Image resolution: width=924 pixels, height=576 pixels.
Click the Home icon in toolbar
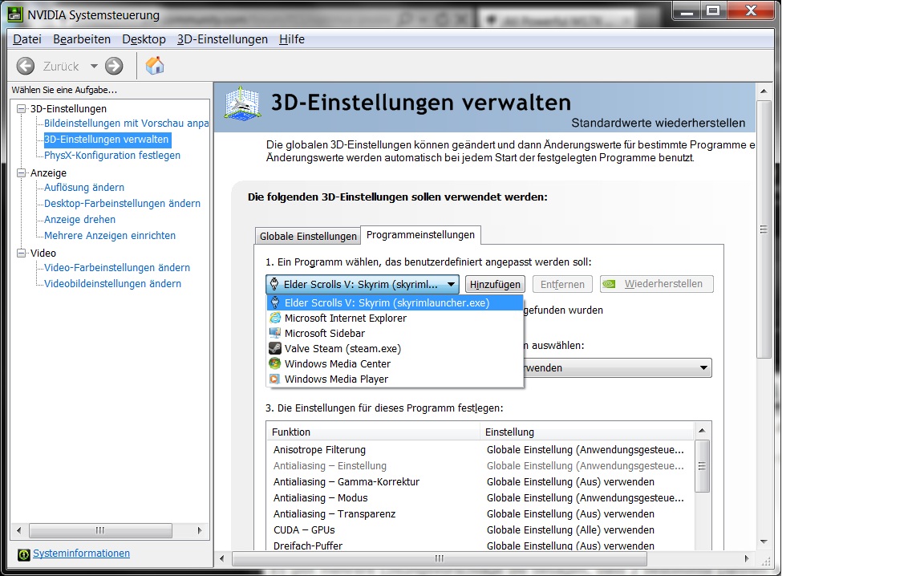pyautogui.click(x=155, y=66)
